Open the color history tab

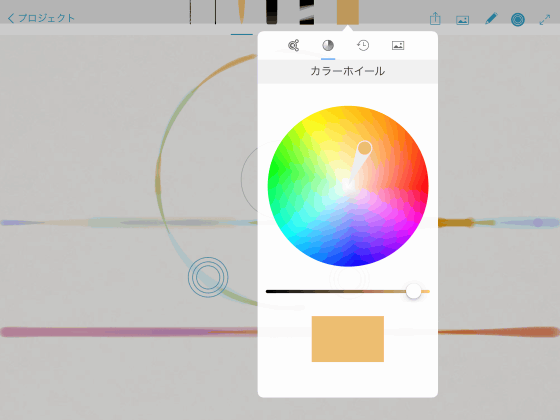pos(363,45)
